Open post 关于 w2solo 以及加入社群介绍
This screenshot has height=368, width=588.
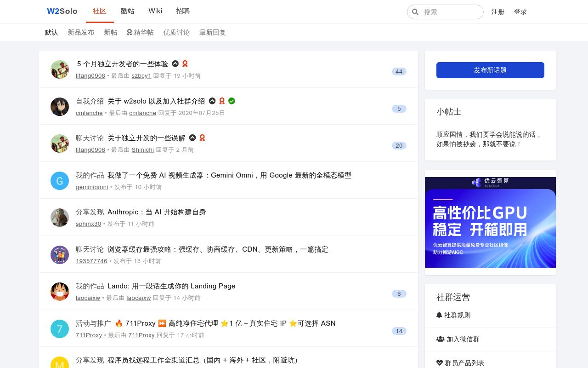pyautogui.click(x=156, y=101)
